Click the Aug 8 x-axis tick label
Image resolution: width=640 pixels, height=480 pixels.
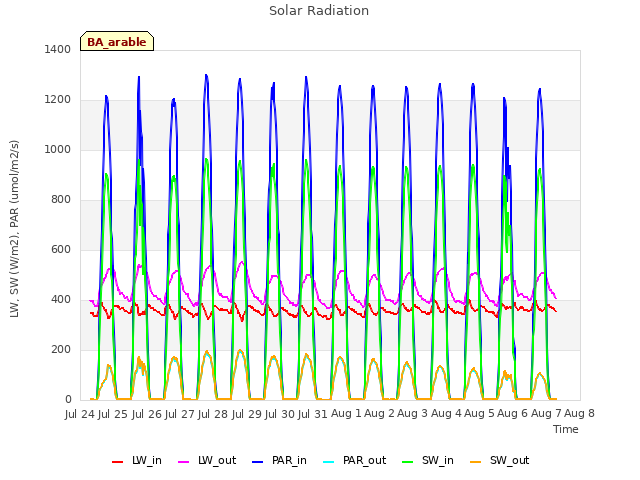tap(579, 414)
